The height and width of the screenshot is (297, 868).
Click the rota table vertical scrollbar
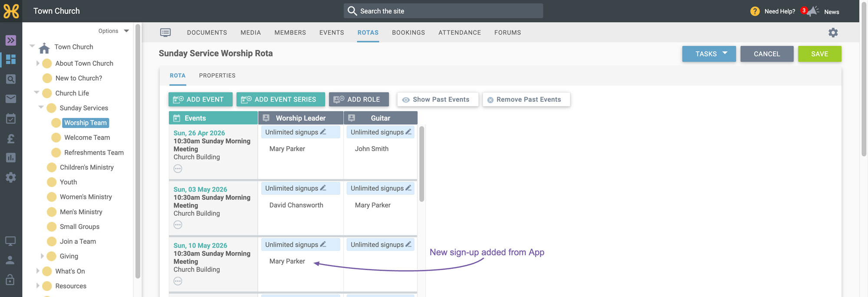pos(421,164)
